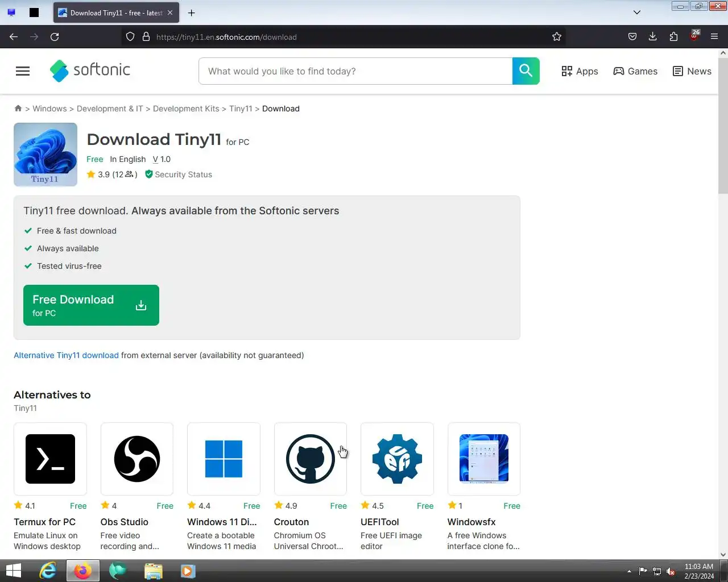Open Termux for PC icon
This screenshot has height=582, width=728.
point(50,459)
